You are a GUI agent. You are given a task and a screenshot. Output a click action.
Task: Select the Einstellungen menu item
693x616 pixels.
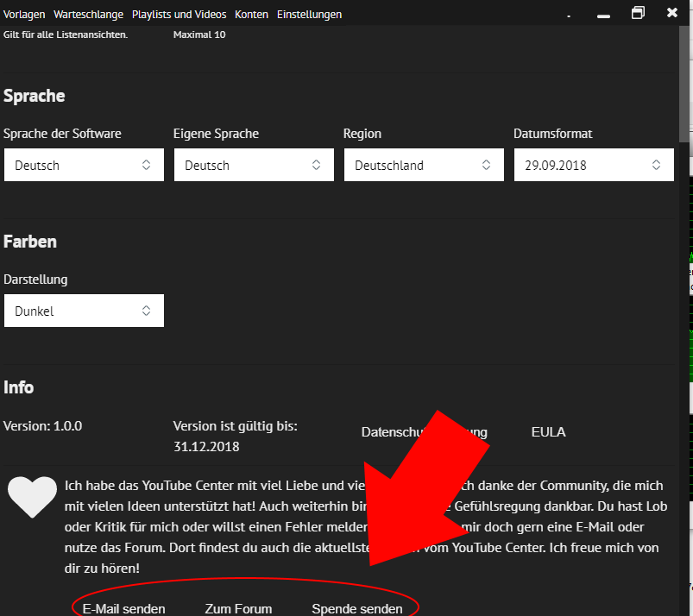click(309, 15)
